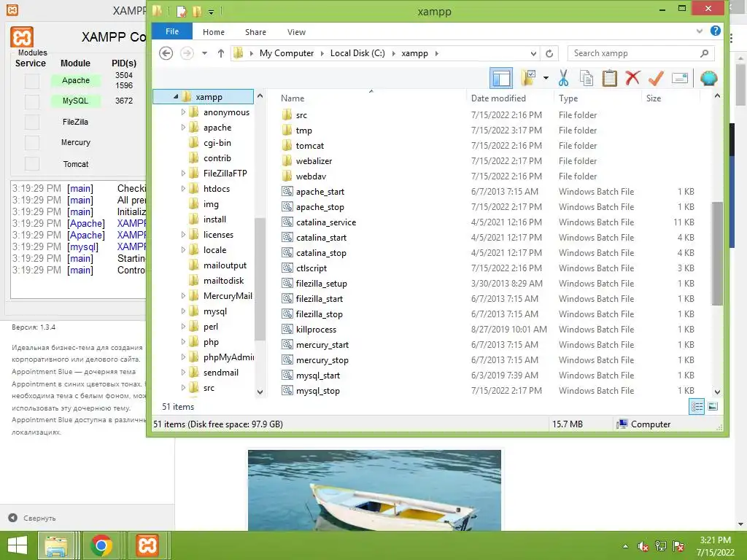
Task: Toggle the Mercury service checkbox in XAMPP
Action: (x=32, y=142)
